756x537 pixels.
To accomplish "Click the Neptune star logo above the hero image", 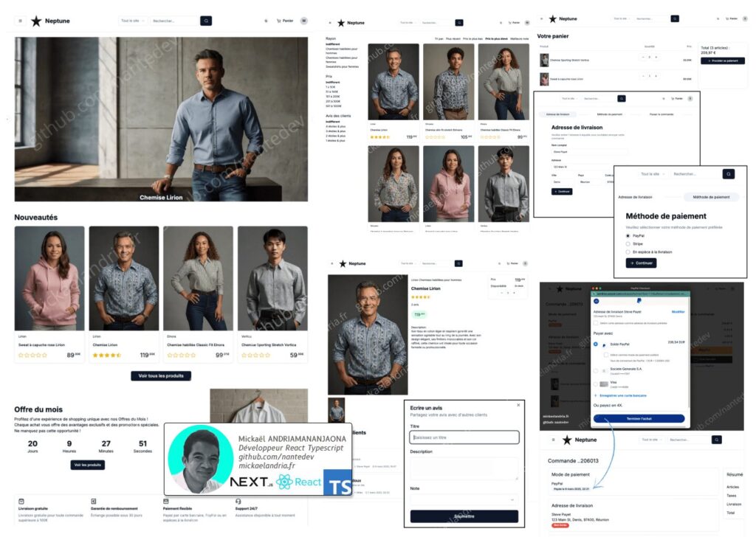I will (x=36, y=21).
